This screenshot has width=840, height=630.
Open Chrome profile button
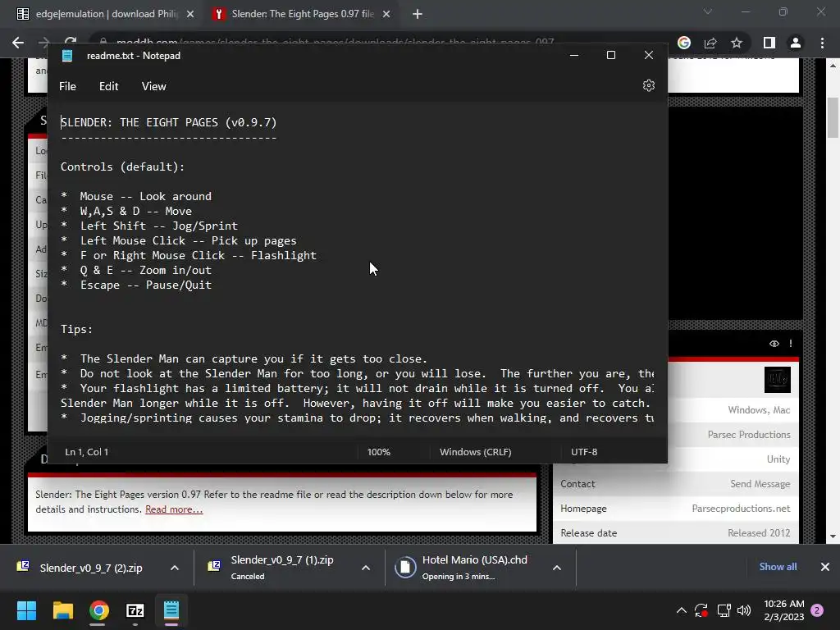tap(796, 43)
